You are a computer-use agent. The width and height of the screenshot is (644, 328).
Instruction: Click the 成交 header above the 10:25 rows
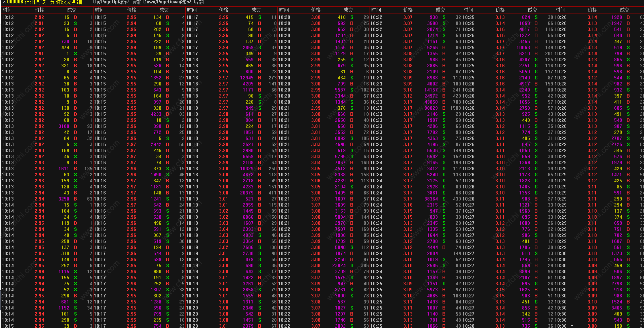(x=532, y=10)
